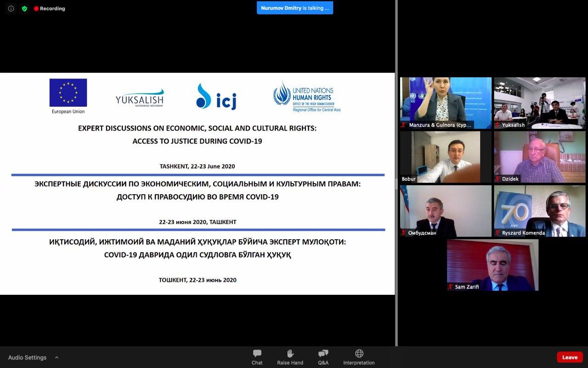Expand the Audio Settings chevron
The width and height of the screenshot is (588, 368).
coord(57,357)
